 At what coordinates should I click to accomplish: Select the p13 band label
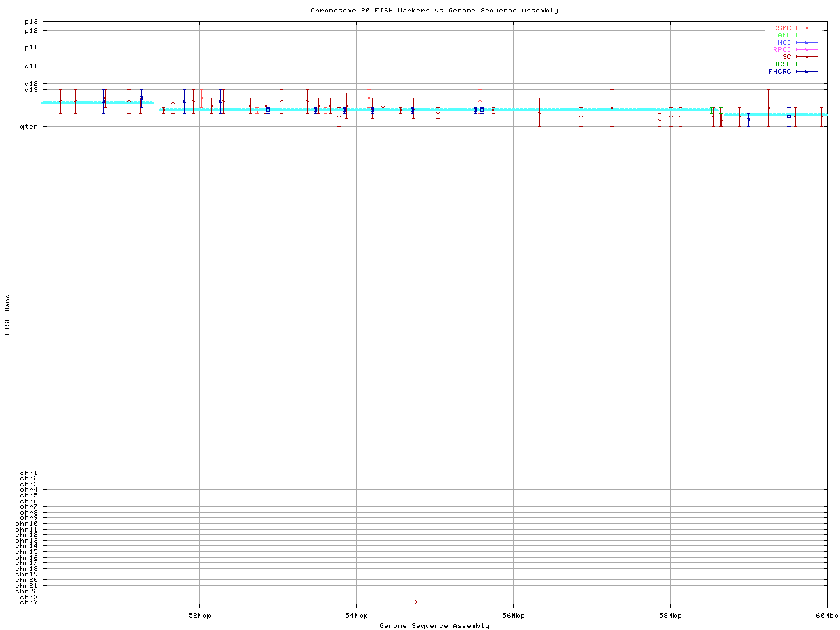pos(31,22)
